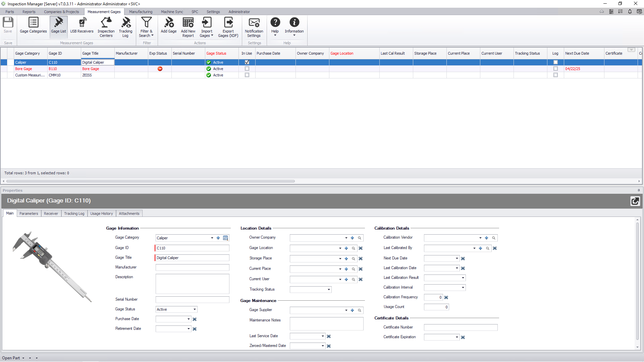Add new Gage Category plus icon
This screenshot has width=644, height=362.
click(218, 238)
